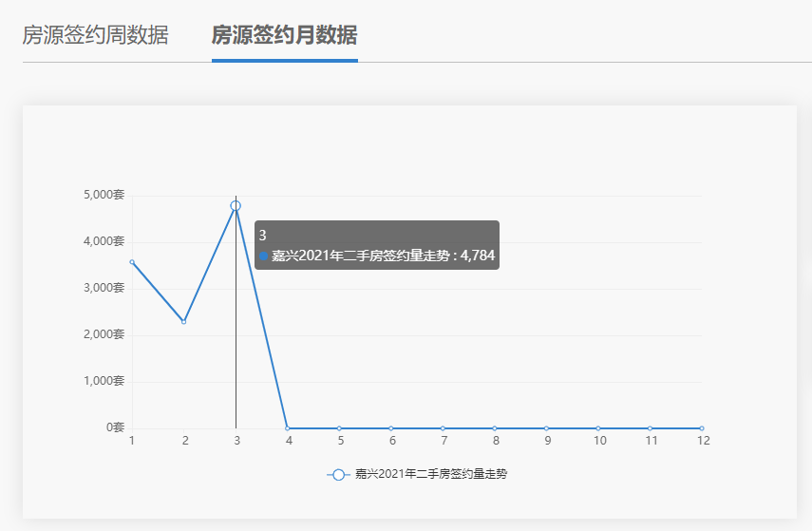This screenshot has width=812, height=531.
Task: Click the 0套 y-axis label
Action: (115, 427)
